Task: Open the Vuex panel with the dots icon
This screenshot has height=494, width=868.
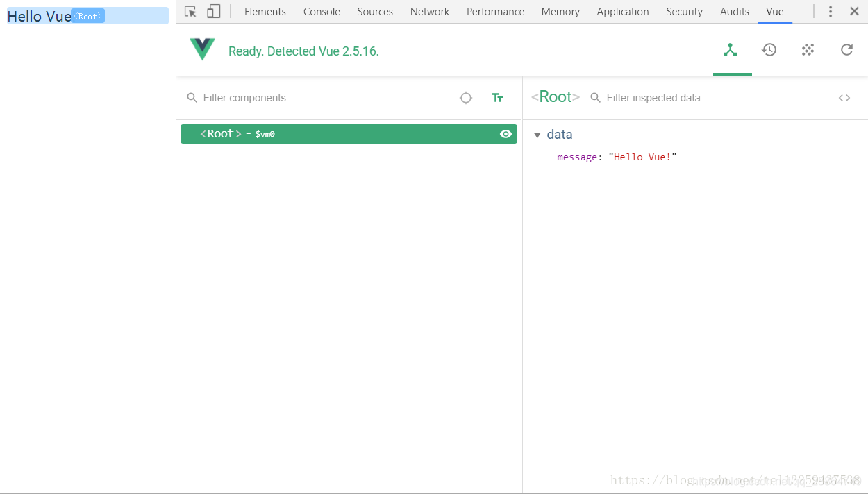Action: pos(808,50)
